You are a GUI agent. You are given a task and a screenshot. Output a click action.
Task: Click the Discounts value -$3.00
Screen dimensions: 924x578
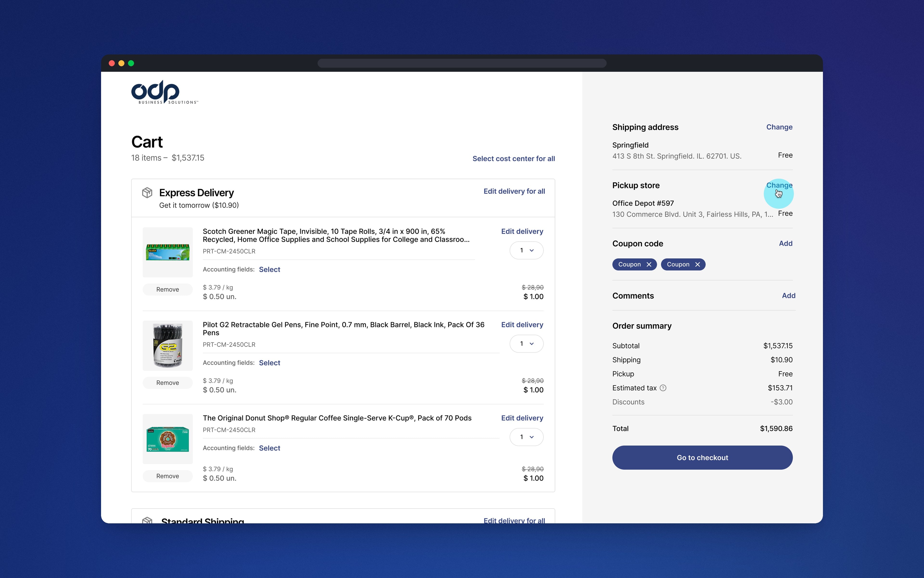[782, 402]
